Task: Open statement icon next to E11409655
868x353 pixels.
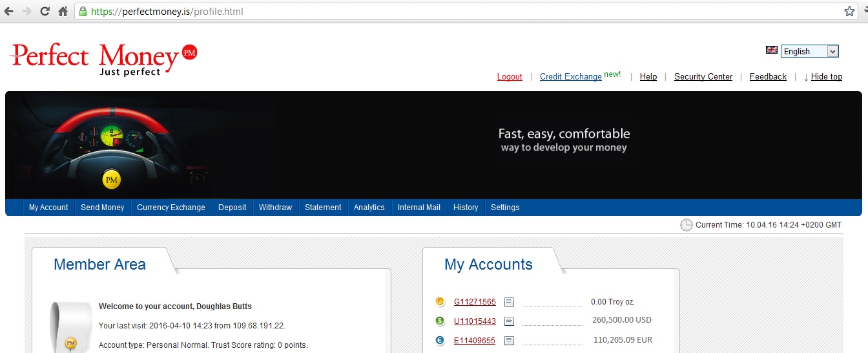Action: (x=509, y=340)
